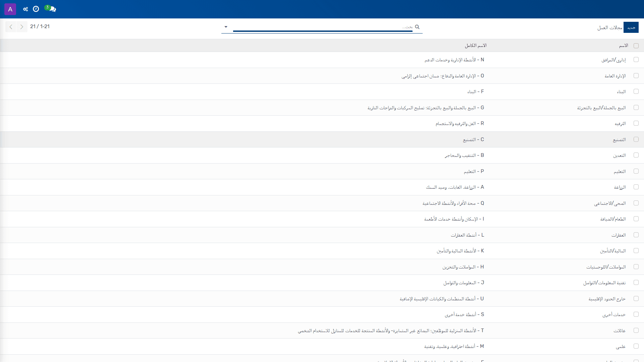Click the مجالات العمل breadcrumb title
This screenshot has height=362, width=644.
(610, 27)
